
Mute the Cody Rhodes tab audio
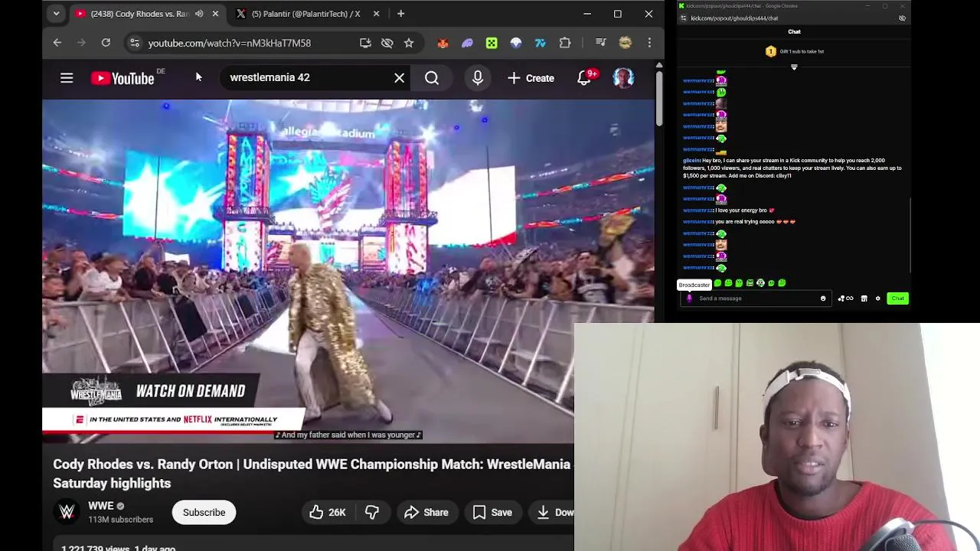[x=199, y=14]
